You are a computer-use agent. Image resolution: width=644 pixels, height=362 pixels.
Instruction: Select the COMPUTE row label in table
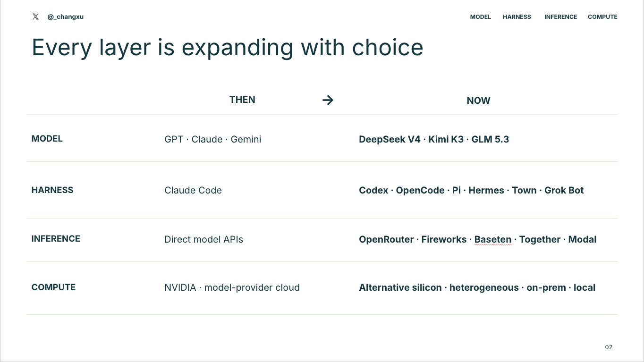(x=53, y=287)
